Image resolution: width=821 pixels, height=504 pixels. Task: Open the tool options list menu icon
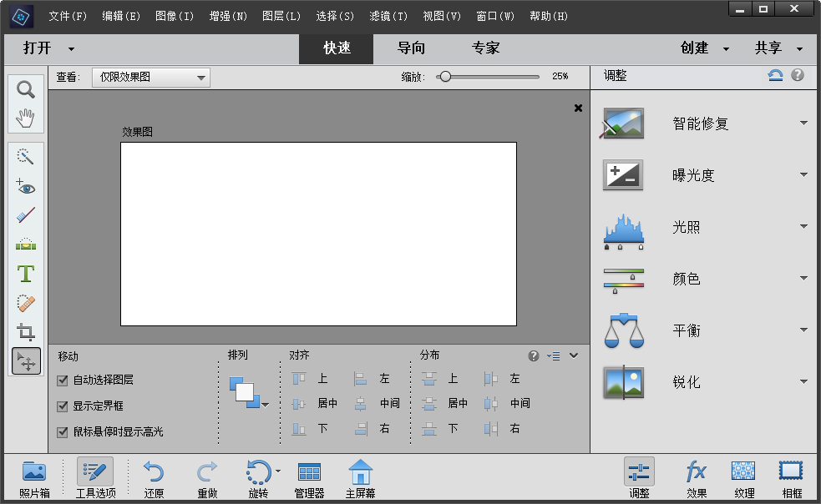[x=554, y=356]
